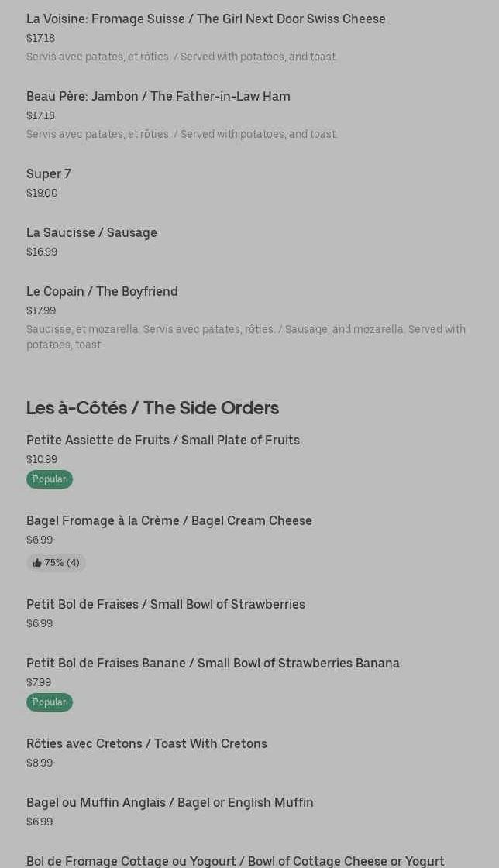Click Le Copain sausage and mozarella description
This screenshot has height=868, width=499.
[x=246, y=337]
